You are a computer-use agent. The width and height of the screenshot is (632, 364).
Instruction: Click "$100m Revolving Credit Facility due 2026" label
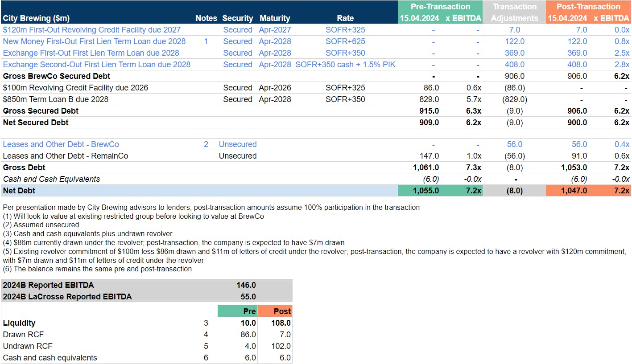click(75, 88)
